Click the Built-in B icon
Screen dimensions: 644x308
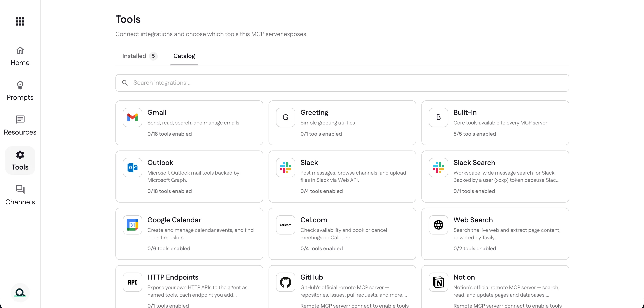pos(439,117)
